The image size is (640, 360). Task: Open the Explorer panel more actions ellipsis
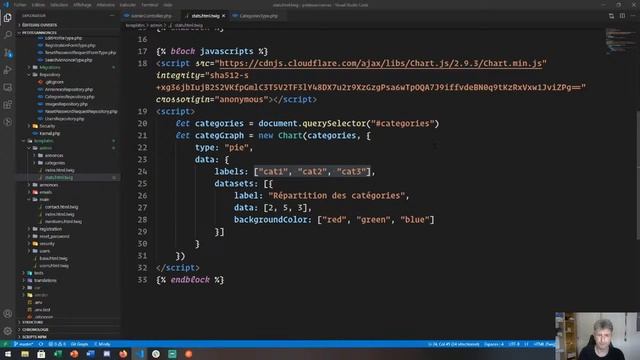(112, 16)
